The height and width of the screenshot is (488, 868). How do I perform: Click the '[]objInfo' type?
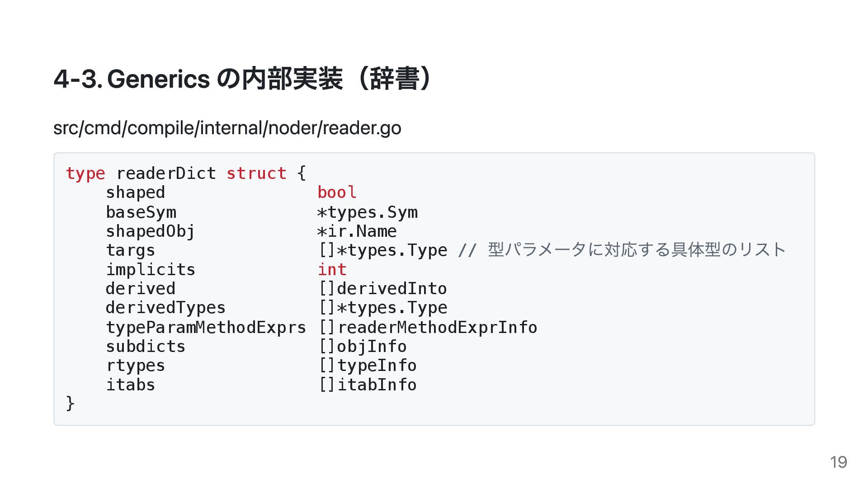click(x=363, y=347)
